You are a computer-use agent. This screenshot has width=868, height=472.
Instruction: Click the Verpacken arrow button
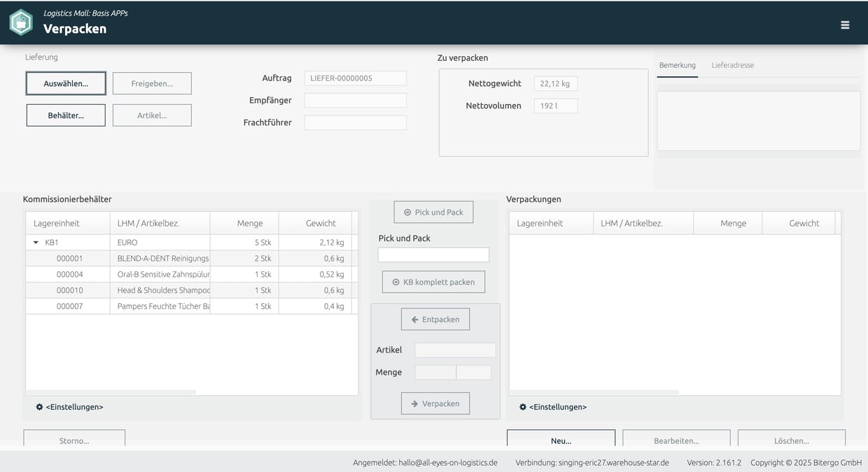tap(435, 403)
